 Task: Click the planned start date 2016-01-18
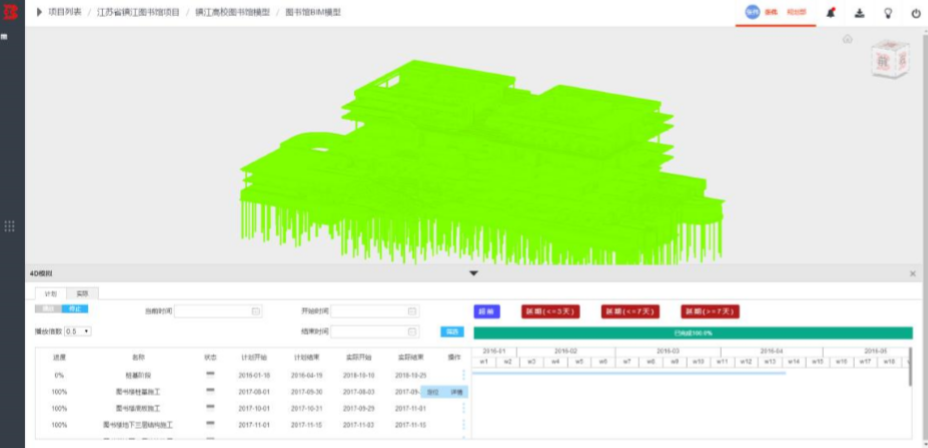click(x=254, y=375)
